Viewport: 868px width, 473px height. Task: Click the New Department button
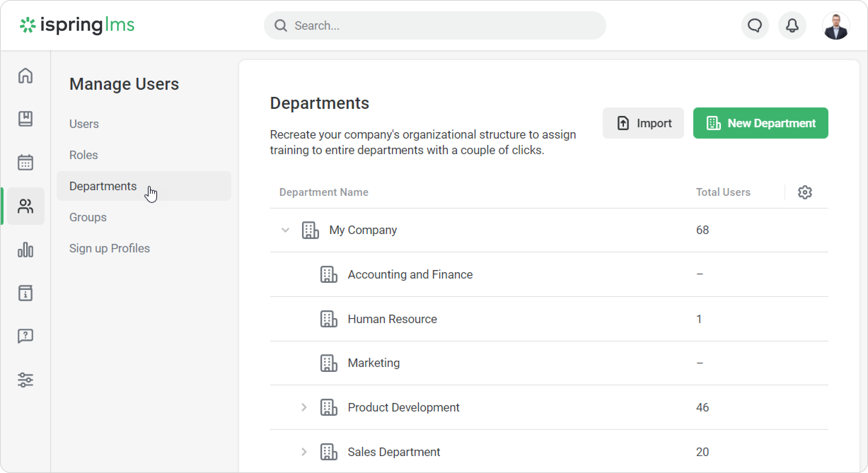(x=760, y=123)
